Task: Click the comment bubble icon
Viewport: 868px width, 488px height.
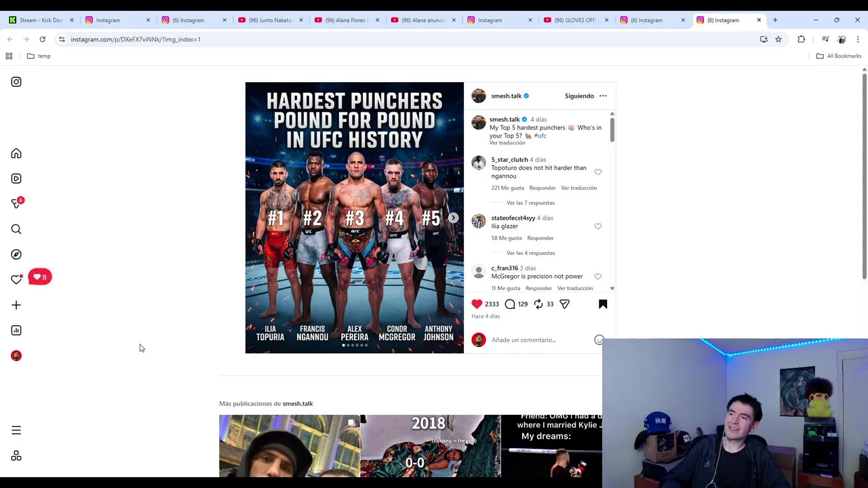Action: click(510, 304)
